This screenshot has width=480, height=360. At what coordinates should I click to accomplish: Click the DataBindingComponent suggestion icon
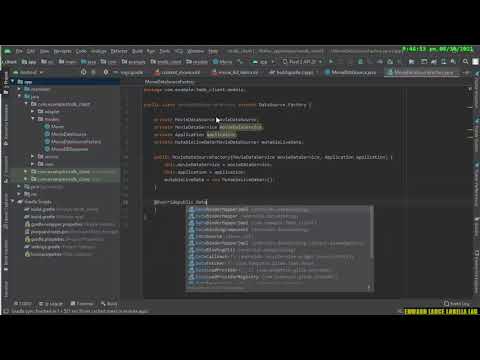click(191, 230)
